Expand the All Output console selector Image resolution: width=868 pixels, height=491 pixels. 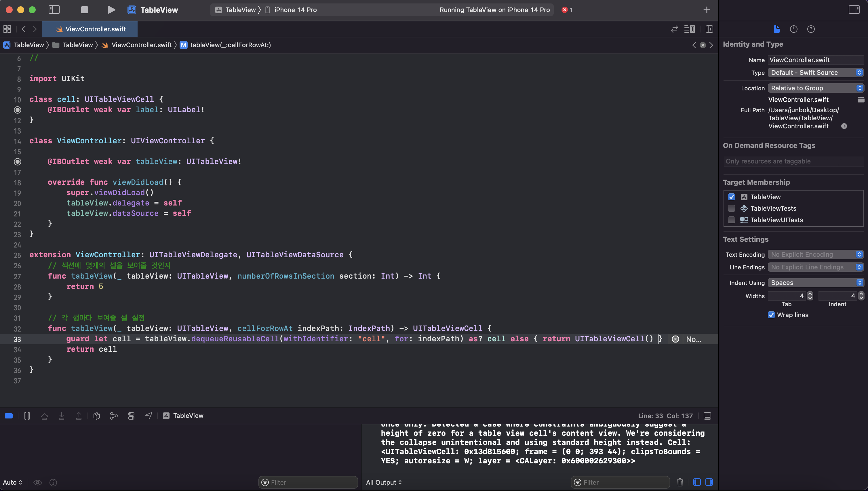tap(384, 482)
